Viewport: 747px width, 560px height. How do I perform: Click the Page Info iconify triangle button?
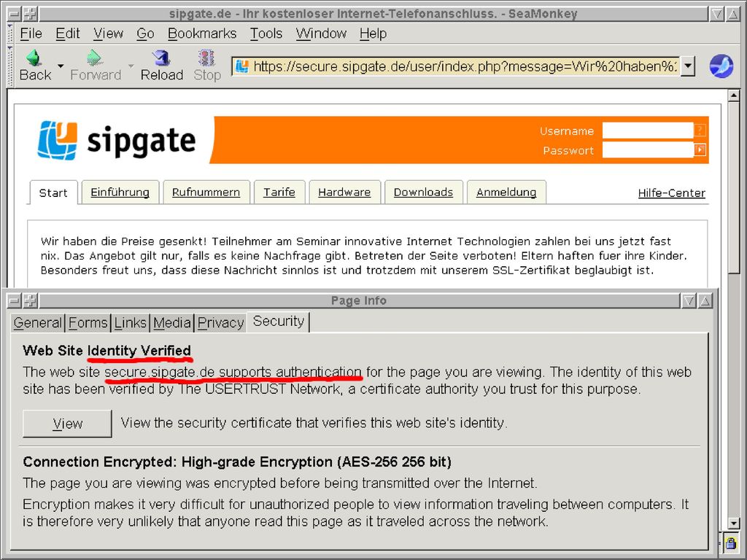[x=689, y=300]
